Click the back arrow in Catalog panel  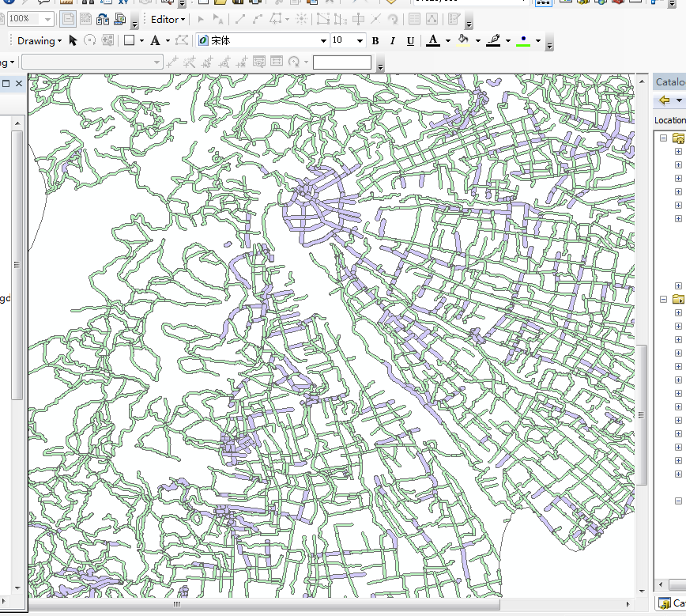[x=665, y=100]
